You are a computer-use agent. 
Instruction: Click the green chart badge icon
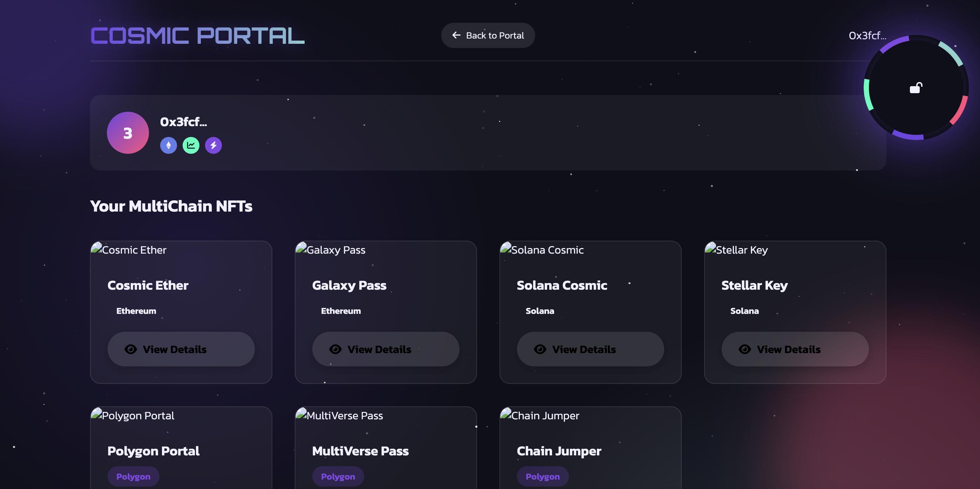coord(191,145)
